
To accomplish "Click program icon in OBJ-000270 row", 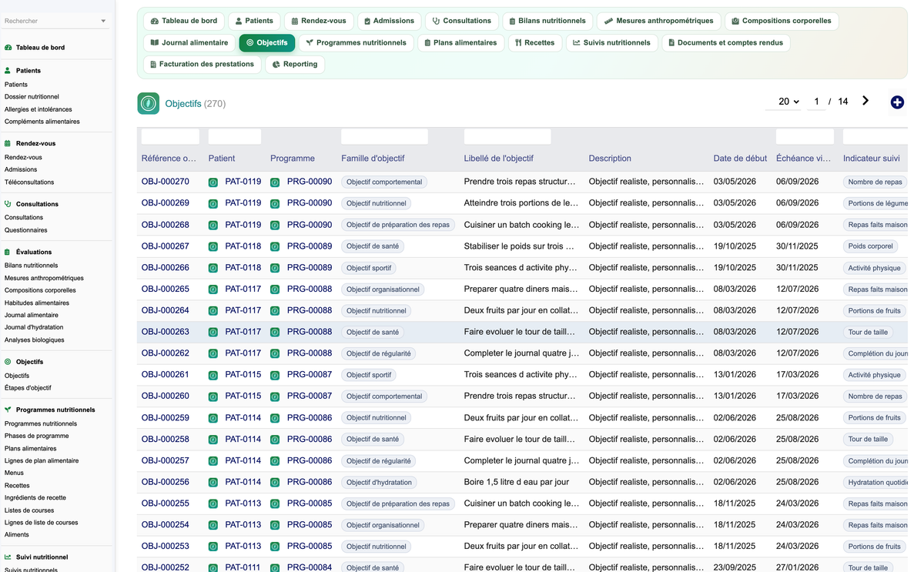I will (x=275, y=182).
